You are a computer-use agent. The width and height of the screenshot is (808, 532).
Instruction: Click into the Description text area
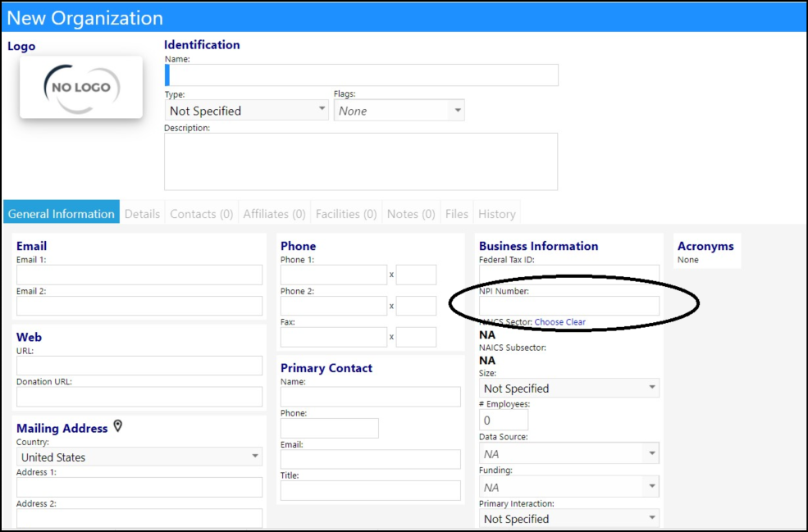click(361, 161)
